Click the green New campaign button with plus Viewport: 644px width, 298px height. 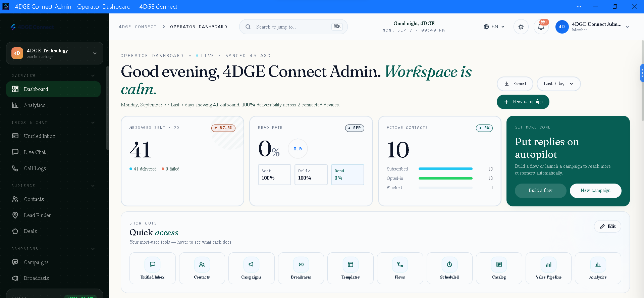click(x=523, y=102)
